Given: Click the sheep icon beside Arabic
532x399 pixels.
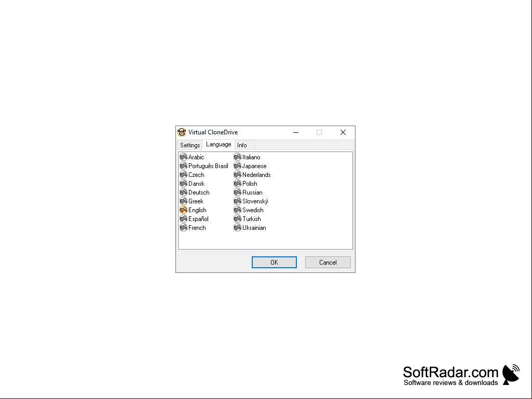Looking at the screenshot, I should 184,157.
